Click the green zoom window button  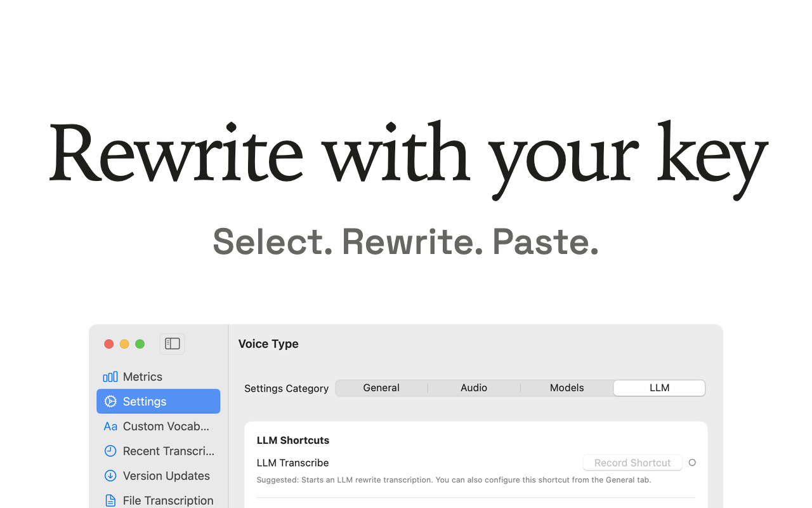click(140, 344)
